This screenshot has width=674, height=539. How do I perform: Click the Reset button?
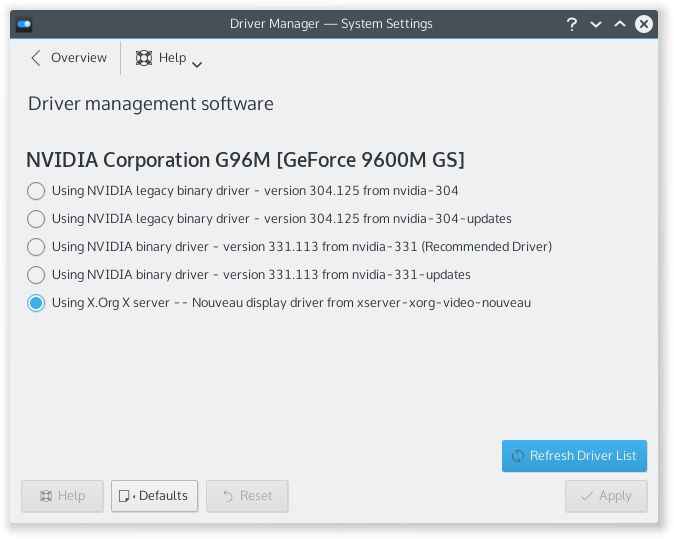pos(247,496)
